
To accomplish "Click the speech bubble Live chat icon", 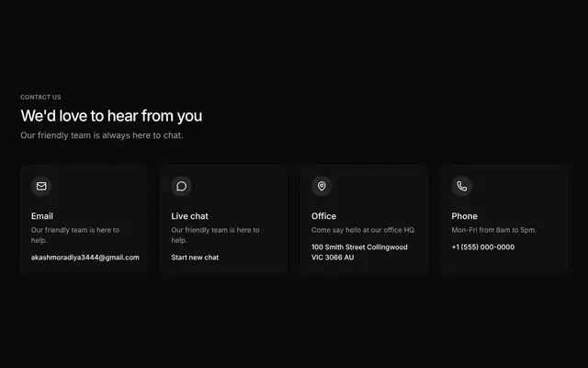I will 182,186.
